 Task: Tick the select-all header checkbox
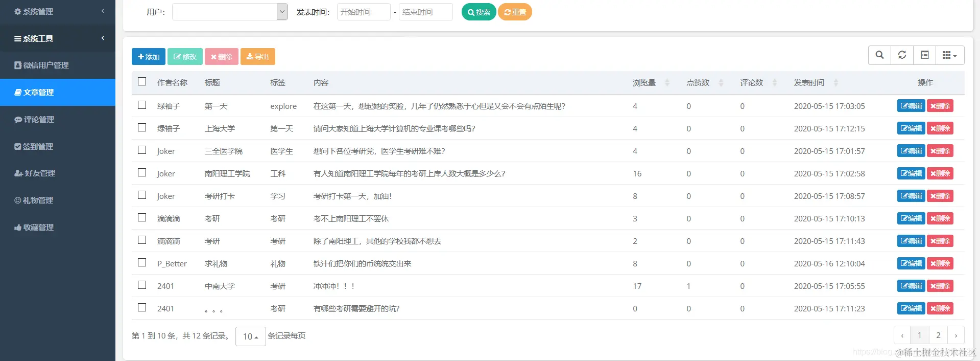(x=142, y=81)
